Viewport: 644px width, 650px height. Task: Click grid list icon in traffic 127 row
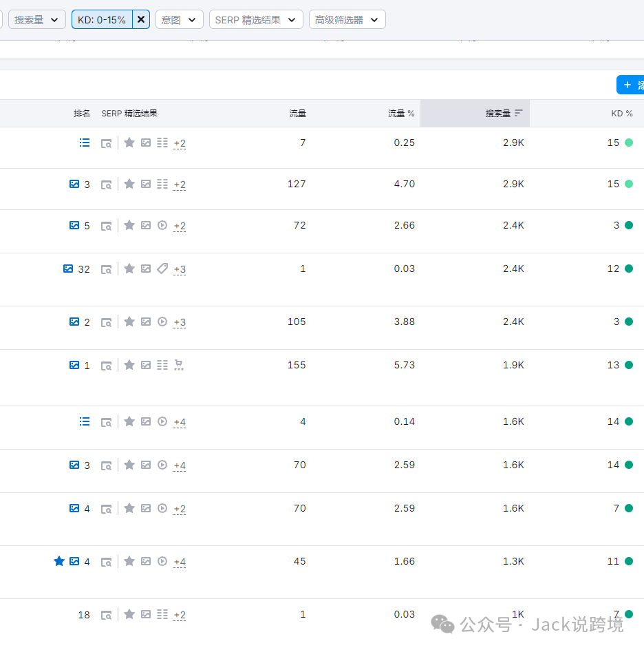click(x=162, y=184)
